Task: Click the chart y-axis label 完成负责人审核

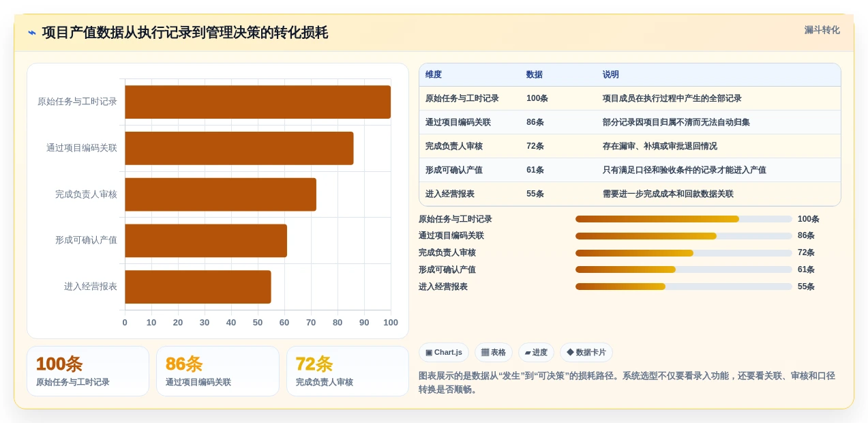Action: pos(86,194)
